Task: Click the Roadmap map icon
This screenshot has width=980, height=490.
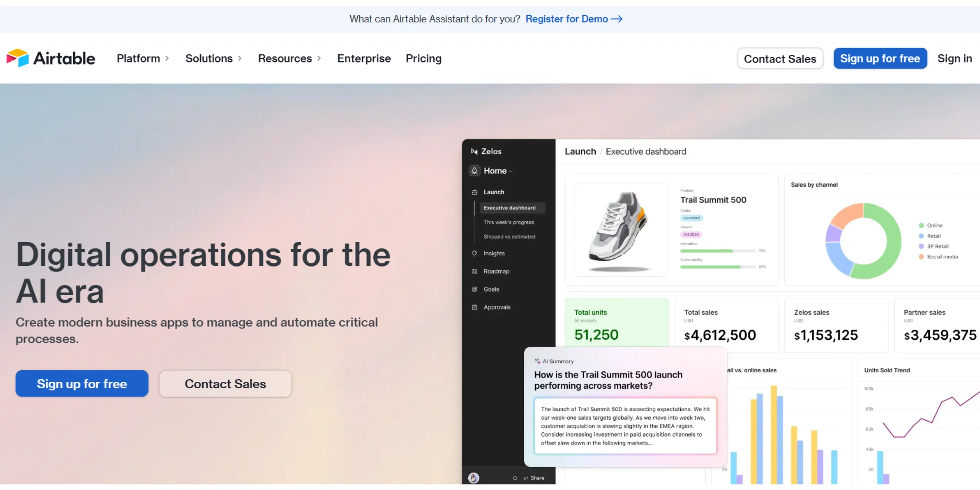Action: point(474,271)
